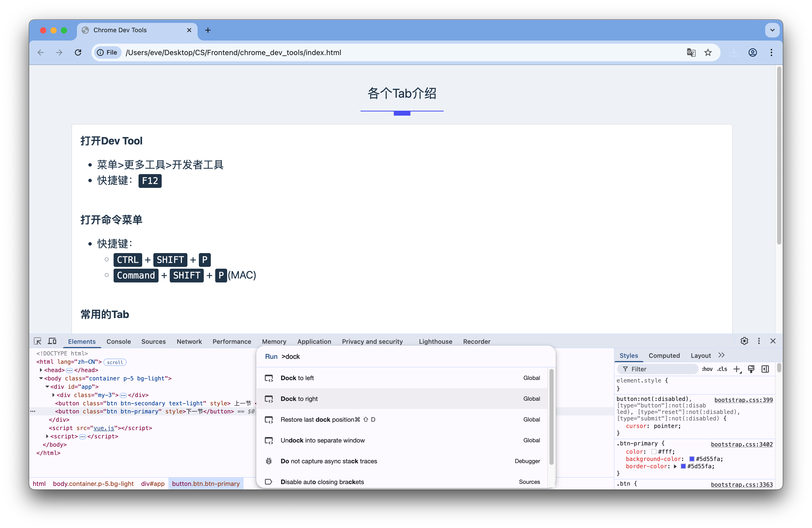Toggle the computed styles sidebar icon
Viewport: 812px width, 528px height.
coord(765,369)
